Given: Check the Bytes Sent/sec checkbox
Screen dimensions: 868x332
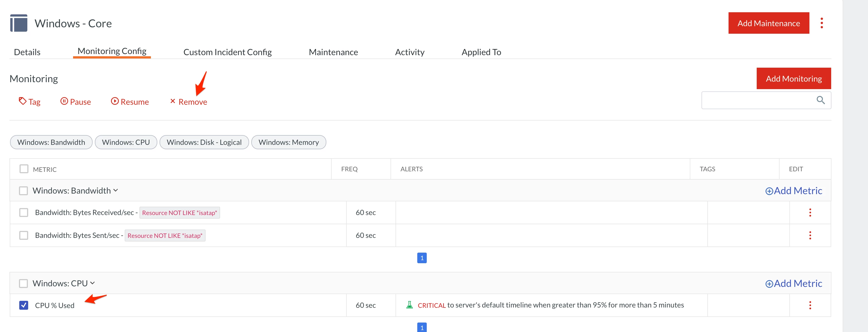Looking at the screenshot, I should click(x=24, y=235).
